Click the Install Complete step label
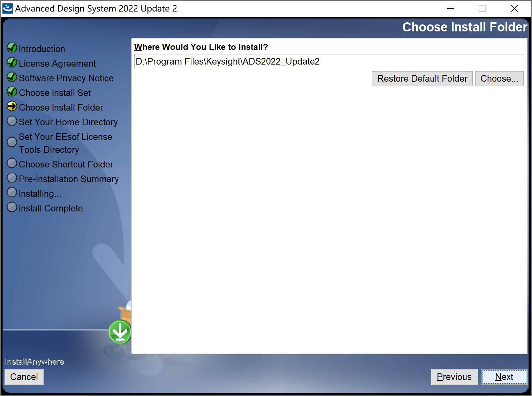 [x=51, y=208]
